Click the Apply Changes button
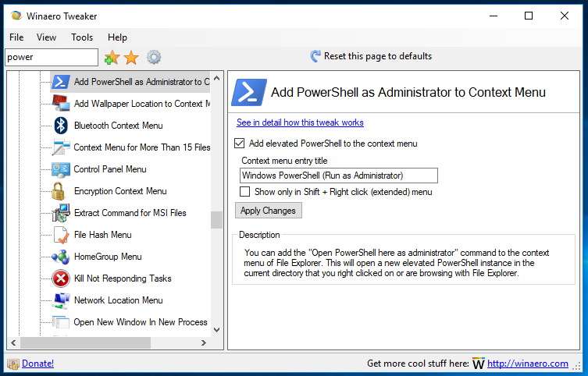The image size is (588, 376). [268, 211]
